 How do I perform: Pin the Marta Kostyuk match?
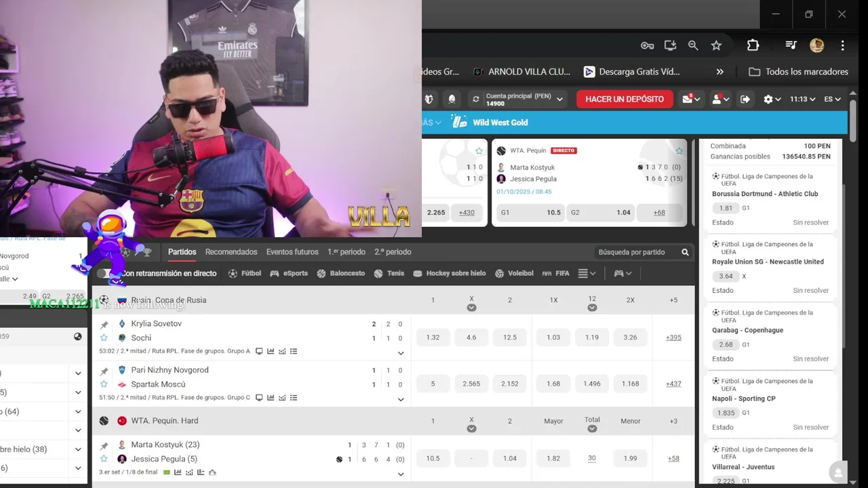[104, 446]
